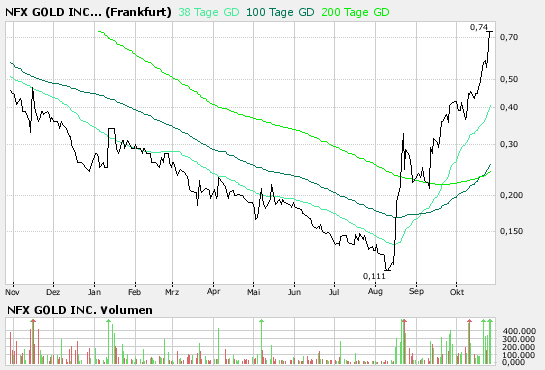545x370 pixels.
Task: Click the Aug month label
Action: [x=375, y=291]
